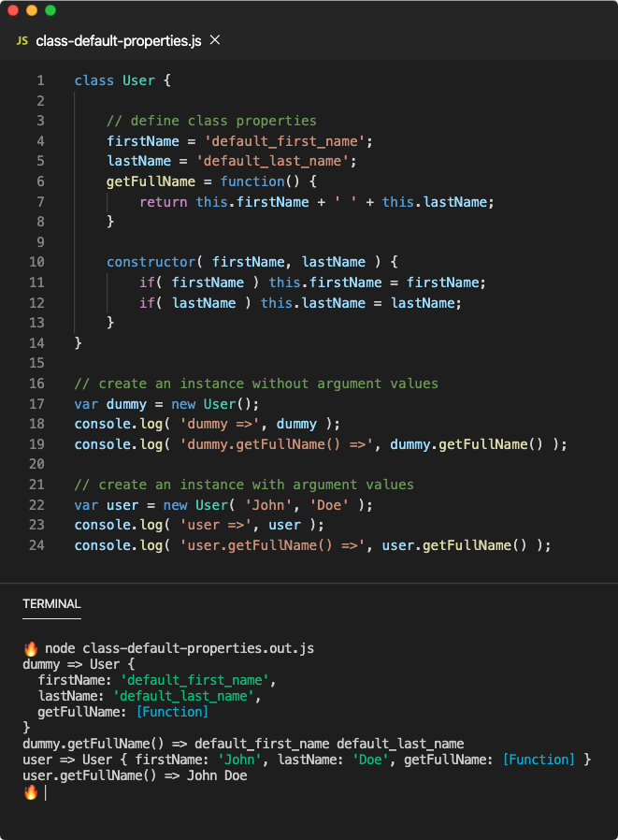Close the class-default-properties.js tab
618x840 pixels.
coord(214,40)
